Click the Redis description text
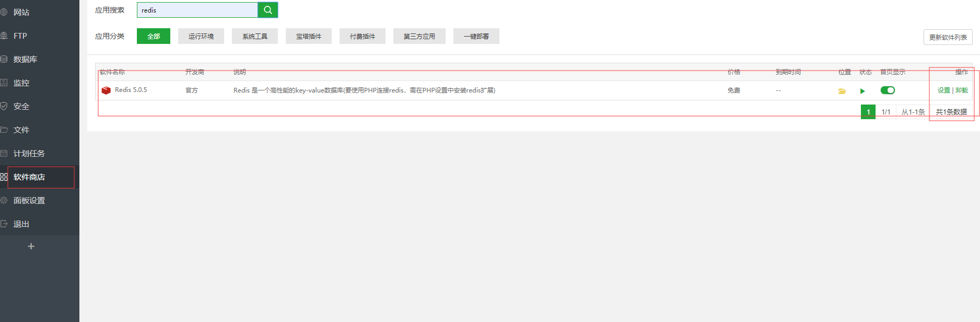Image resolution: width=980 pixels, height=322 pixels. coord(364,90)
